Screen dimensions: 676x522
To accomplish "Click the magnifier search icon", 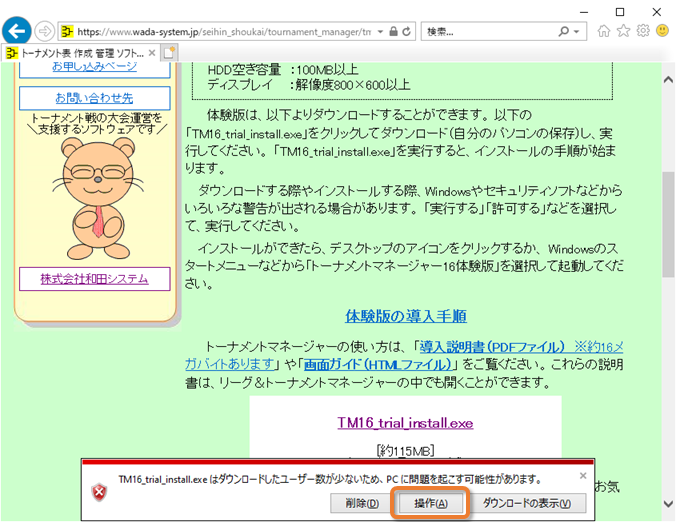I will click(x=564, y=32).
